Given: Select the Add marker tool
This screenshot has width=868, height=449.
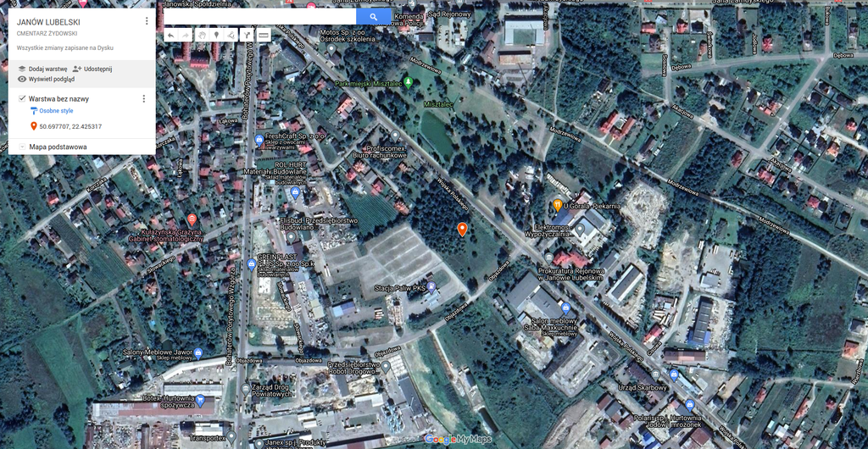Looking at the screenshot, I should [216, 35].
